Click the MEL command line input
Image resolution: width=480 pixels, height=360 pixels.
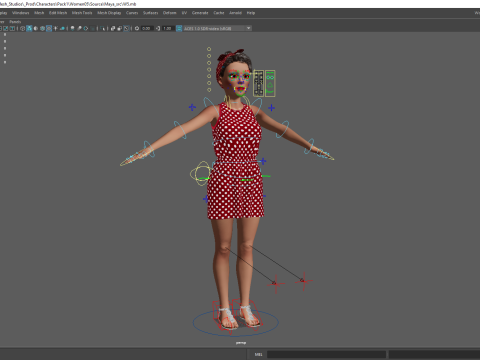(326, 354)
